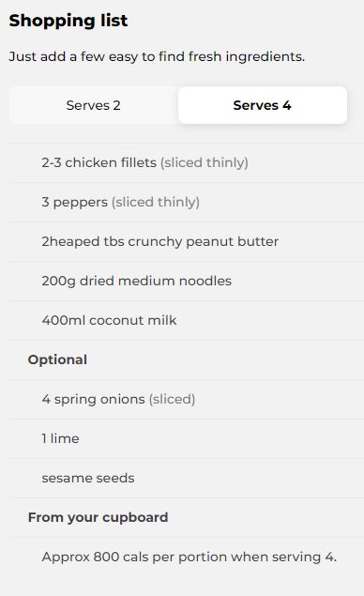Select the sesame seeds row

[186, 478]
